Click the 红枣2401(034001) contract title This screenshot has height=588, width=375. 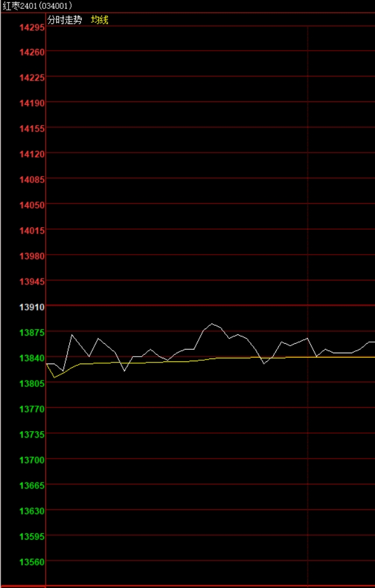[37, 6]
